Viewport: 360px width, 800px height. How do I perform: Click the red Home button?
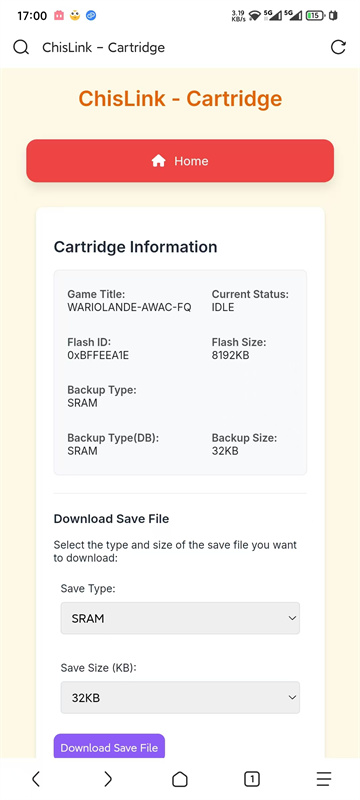(180, 161)
